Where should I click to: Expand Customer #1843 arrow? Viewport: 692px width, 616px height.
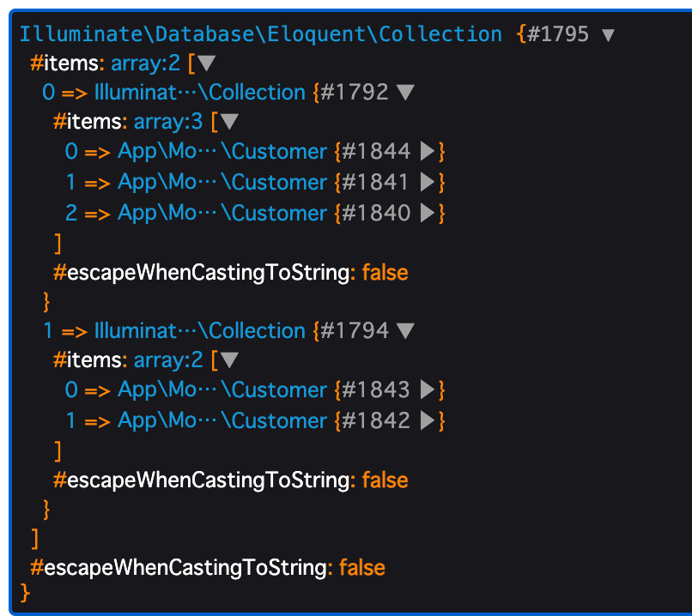click(428, 390)
